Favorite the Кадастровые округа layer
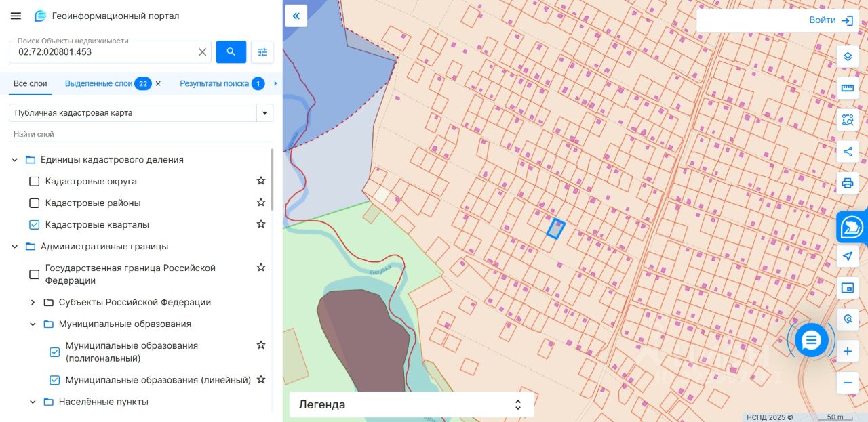Viewport: 868px width, 422px height. click(260, 181)
